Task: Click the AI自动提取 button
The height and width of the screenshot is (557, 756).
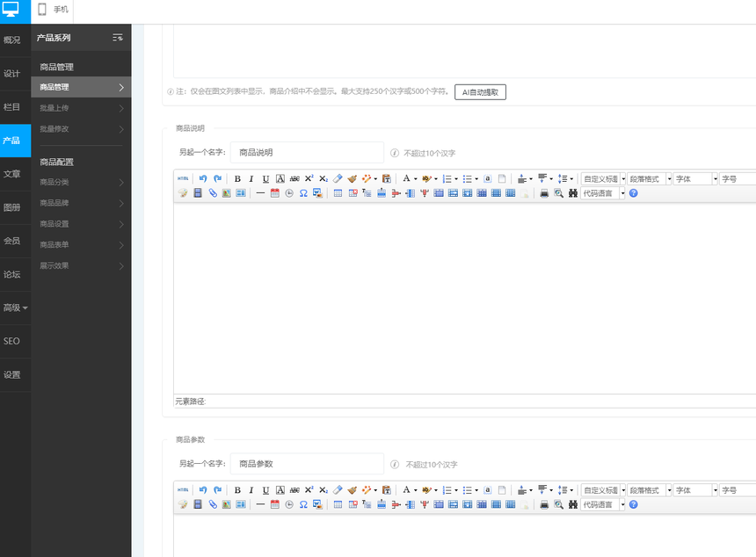Action: coord(480,92)
